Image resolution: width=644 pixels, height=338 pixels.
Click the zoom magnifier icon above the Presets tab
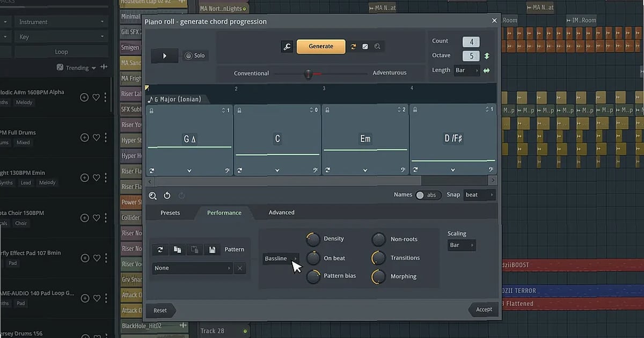(x=153, y=195)
